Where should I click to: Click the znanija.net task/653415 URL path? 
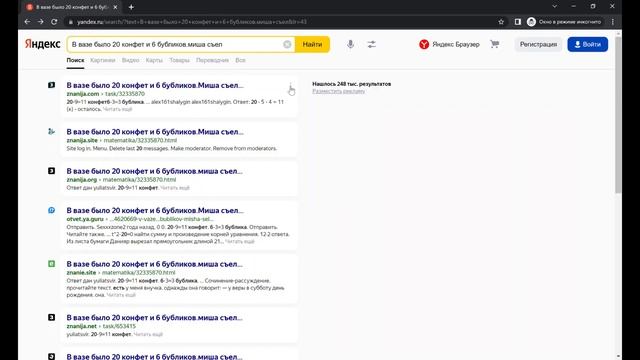119,326
